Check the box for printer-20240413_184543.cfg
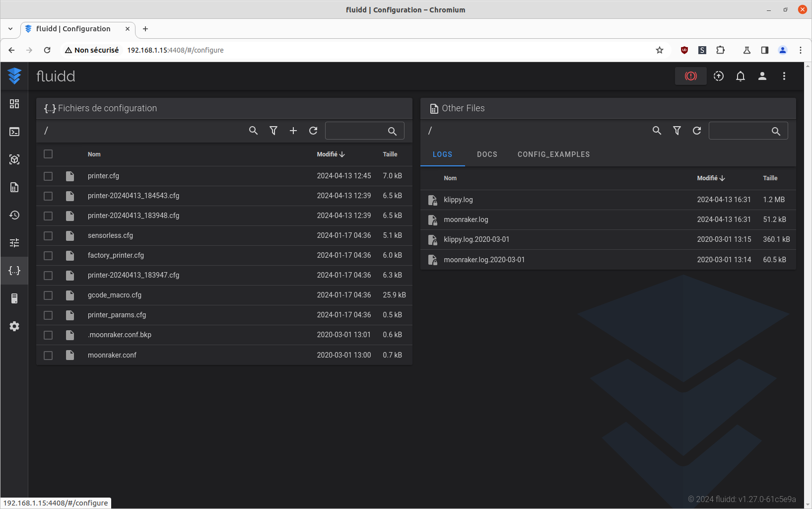Image resolution: width=812 pixels, height=509 pixels. click(48, 196)
